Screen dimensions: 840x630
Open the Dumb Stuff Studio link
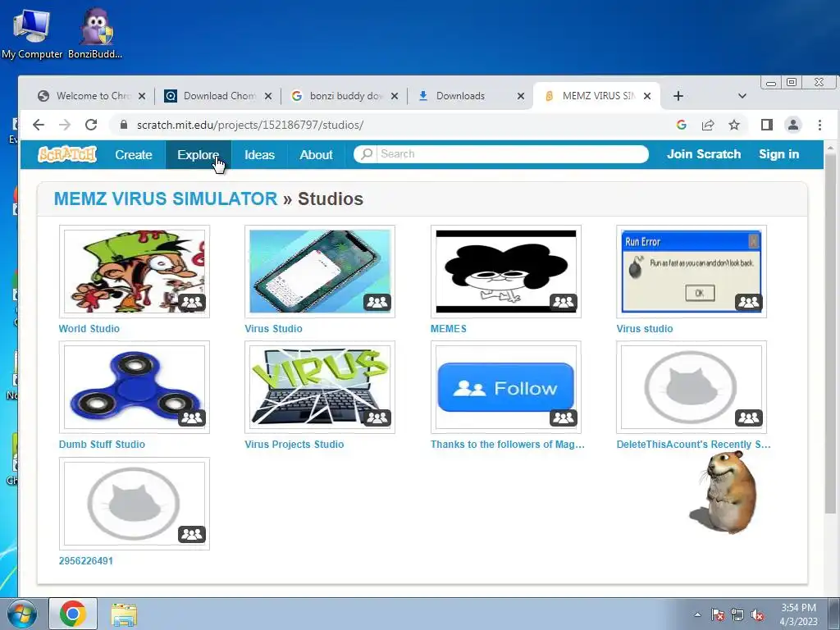(x=102, y=444)
